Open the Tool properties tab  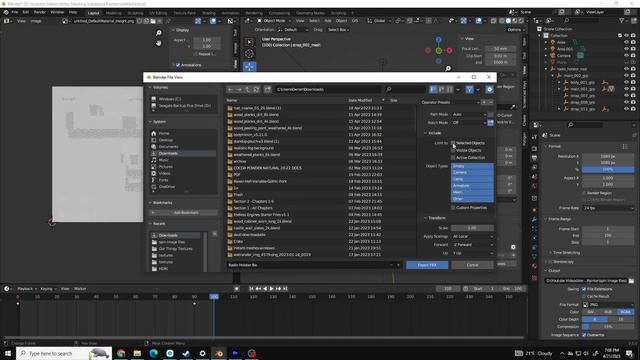tap(534, 138)
